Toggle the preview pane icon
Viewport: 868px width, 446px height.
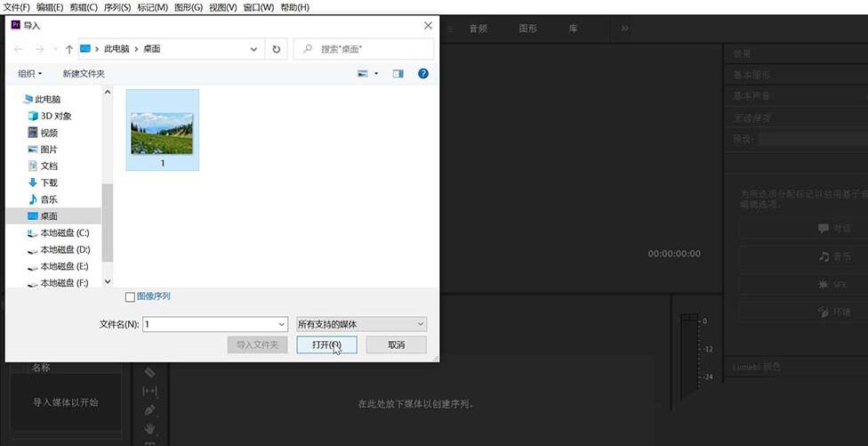[398, 73]
